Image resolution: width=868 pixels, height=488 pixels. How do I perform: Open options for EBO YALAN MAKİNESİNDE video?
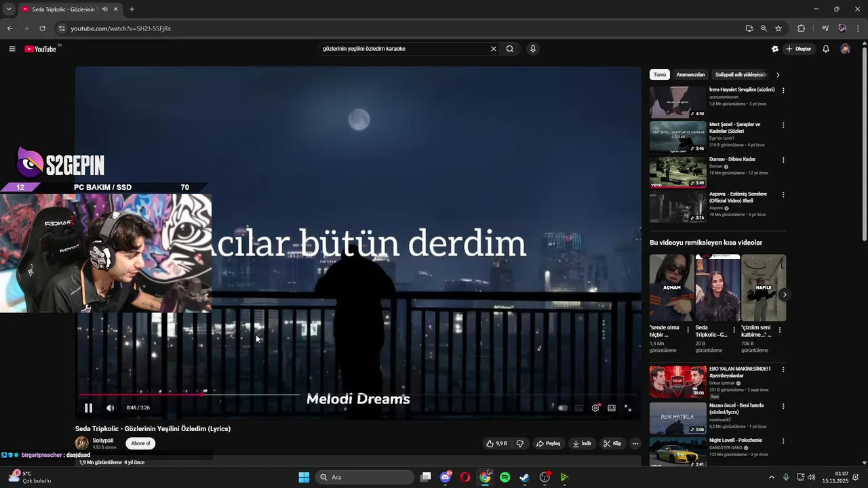click(x=783, y=369)
